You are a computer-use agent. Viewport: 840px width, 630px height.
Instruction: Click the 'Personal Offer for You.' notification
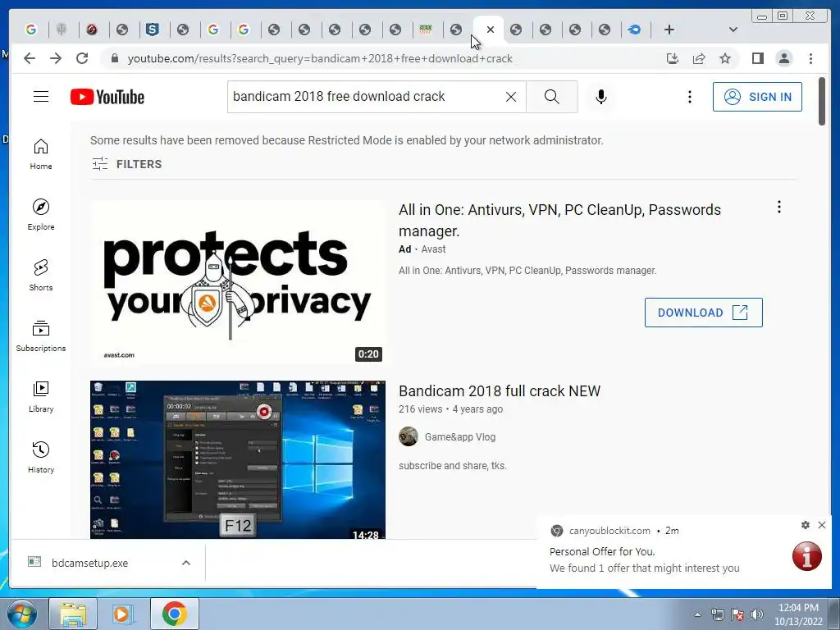click(601, 551)
